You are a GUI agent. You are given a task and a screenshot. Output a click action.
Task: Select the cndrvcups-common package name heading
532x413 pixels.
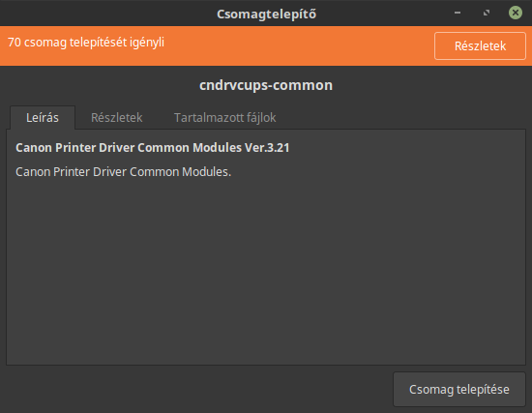point(266,85)
